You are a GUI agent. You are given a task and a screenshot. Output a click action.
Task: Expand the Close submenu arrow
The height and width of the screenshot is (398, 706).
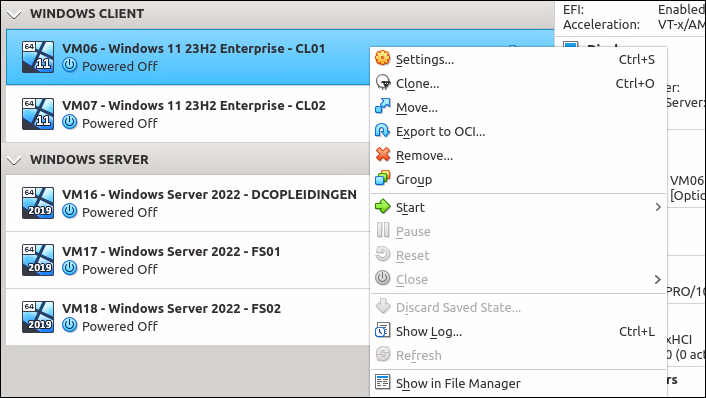[658, 279]
